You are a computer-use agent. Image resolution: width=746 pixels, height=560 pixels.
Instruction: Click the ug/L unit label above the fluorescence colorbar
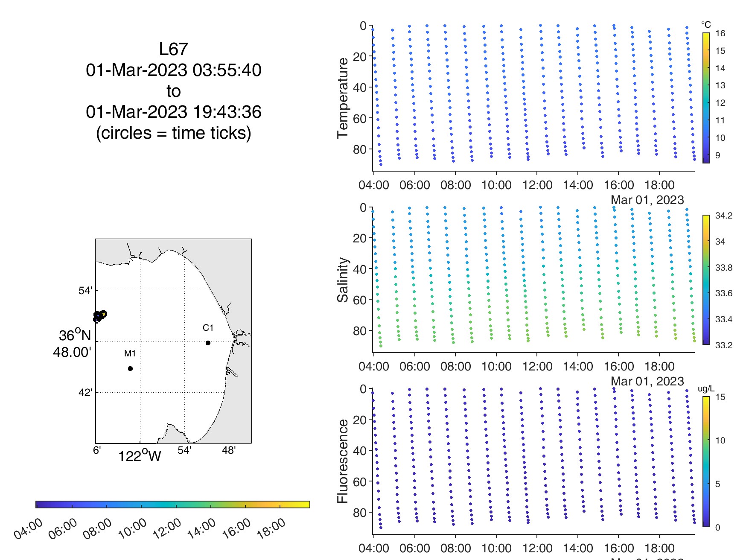706,388
